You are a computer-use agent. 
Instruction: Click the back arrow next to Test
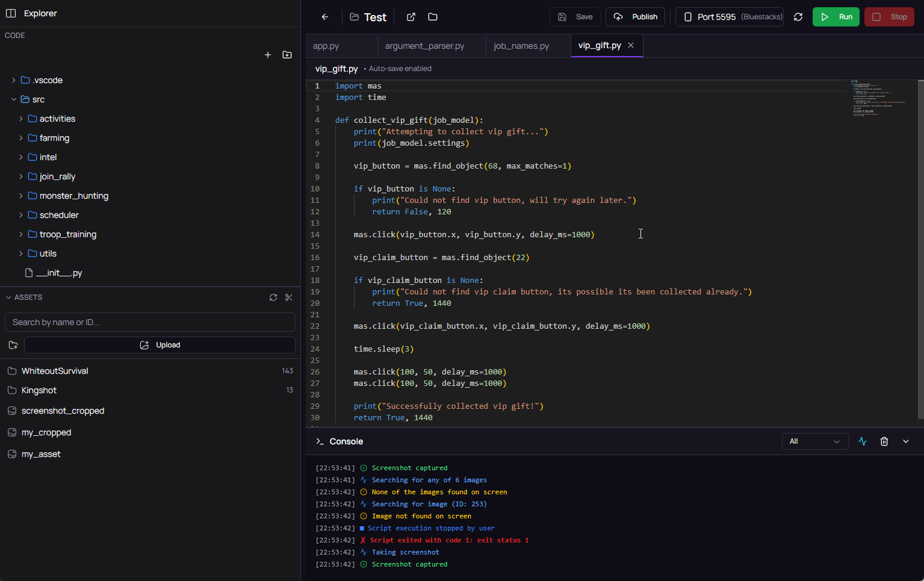point(325,17)
